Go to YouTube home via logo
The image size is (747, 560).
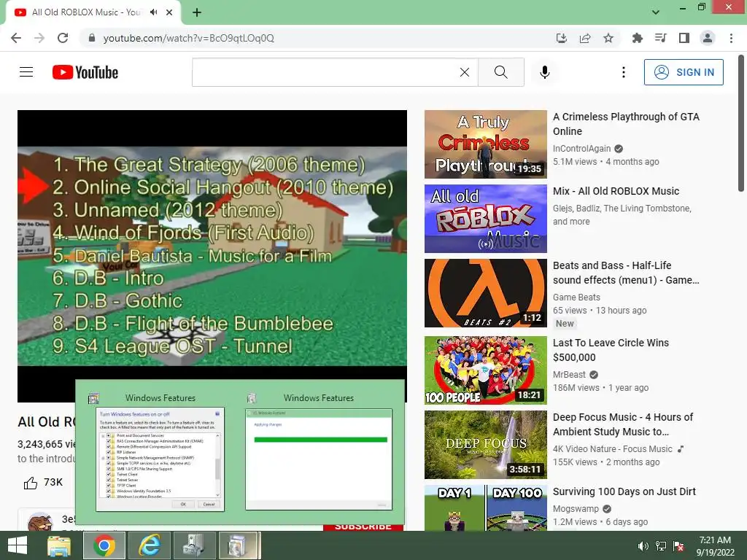(85, 72)
